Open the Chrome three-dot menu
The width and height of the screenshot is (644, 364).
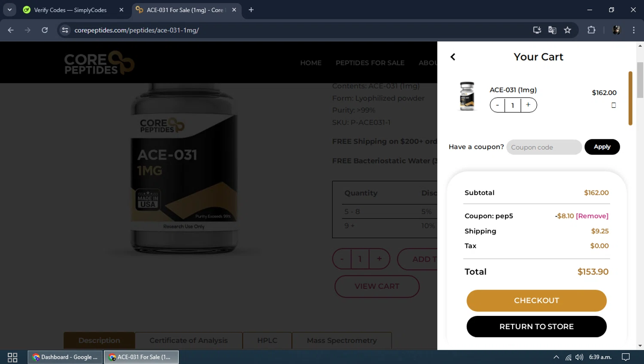coord(634,30)
